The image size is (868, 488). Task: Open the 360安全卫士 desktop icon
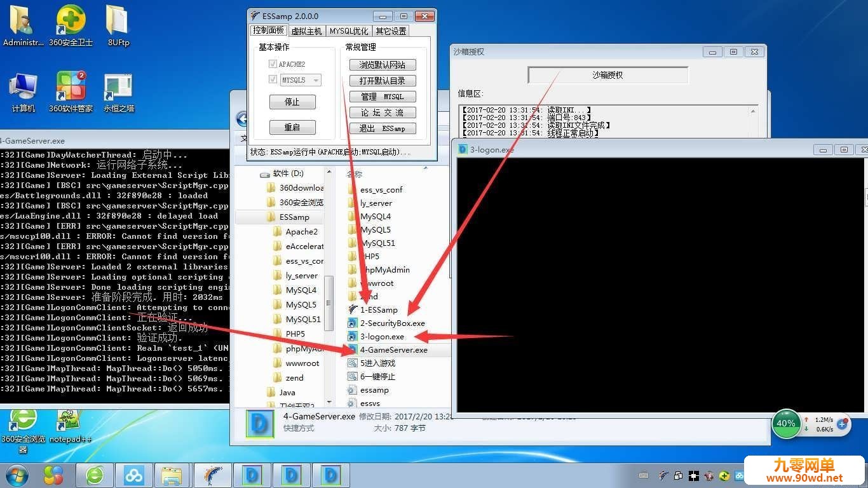coord(71,25)
